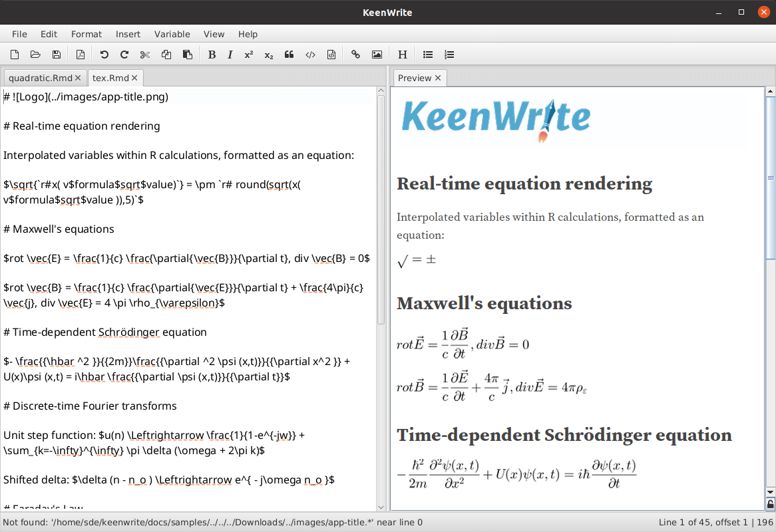
Task: Click the '# Discrete-time Fourier transforms' editor line
Action: 90,406
